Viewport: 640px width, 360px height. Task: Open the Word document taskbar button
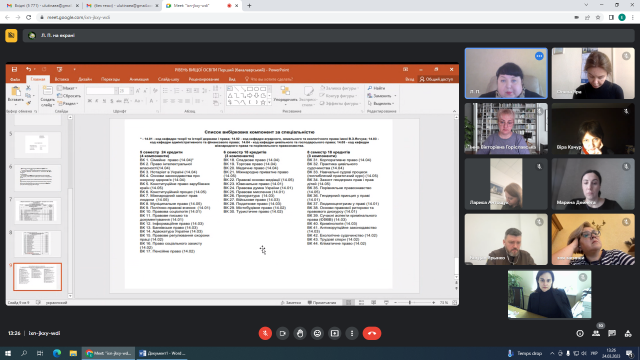[162, 353]
